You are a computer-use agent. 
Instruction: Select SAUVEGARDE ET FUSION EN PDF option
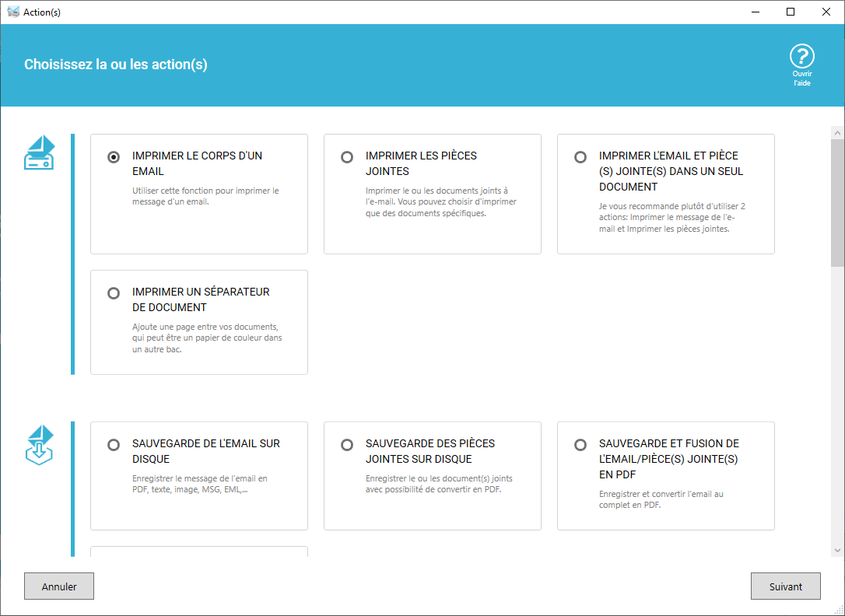click(x=580, y=445)
